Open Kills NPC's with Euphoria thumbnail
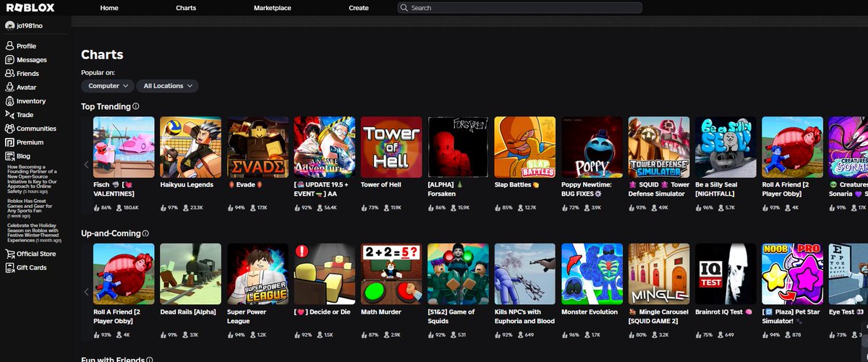The image size is (868, 362). [x=525, y=274]
